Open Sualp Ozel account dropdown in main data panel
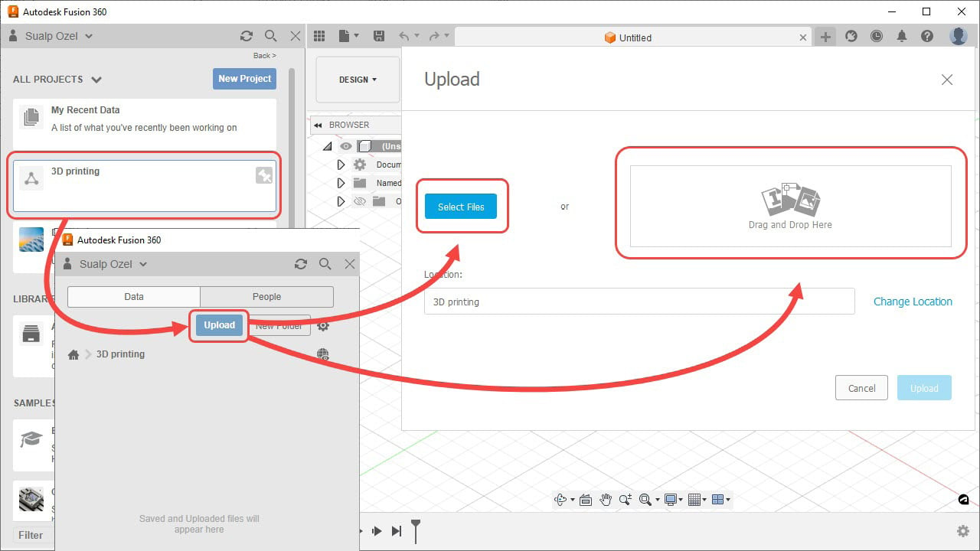 coord(51,36)
